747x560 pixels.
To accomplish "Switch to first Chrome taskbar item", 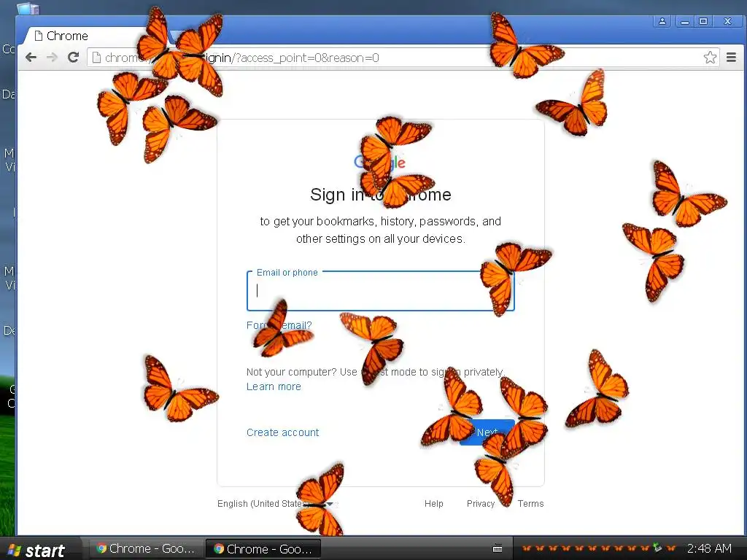I will pyautogui.click(x=146, y=548).
